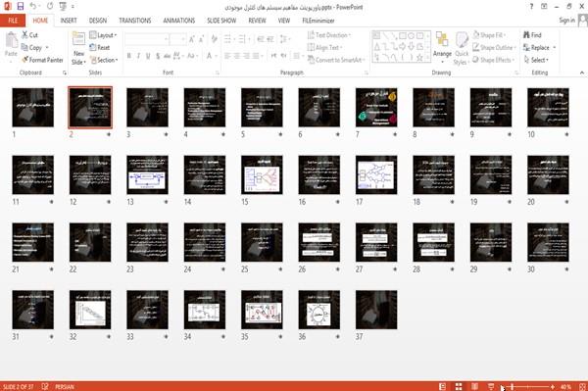Open the font size combo box
Viewport: 588px width, 391px height.
177,39
